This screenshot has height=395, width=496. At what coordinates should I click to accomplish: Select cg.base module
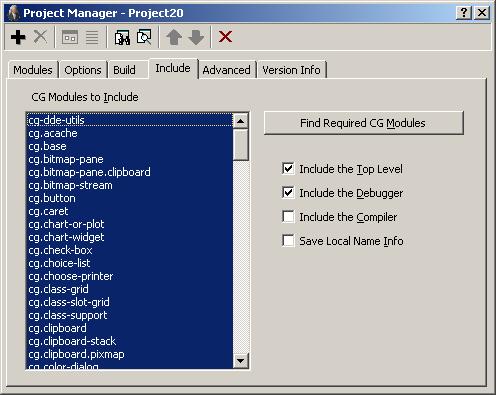130,146
